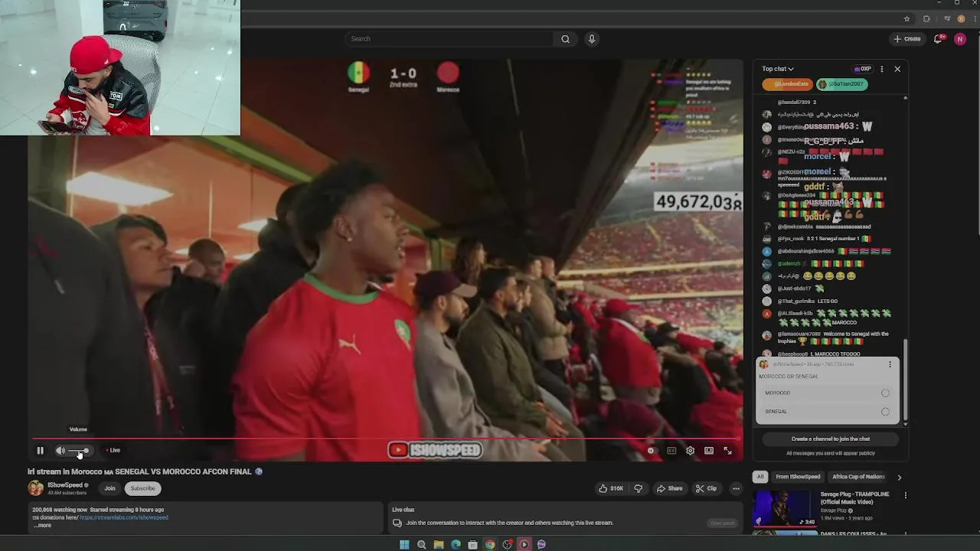Pause the live stream video
Image resolution: width=980 pixels, height=551 pixels.
coord(40,451)
